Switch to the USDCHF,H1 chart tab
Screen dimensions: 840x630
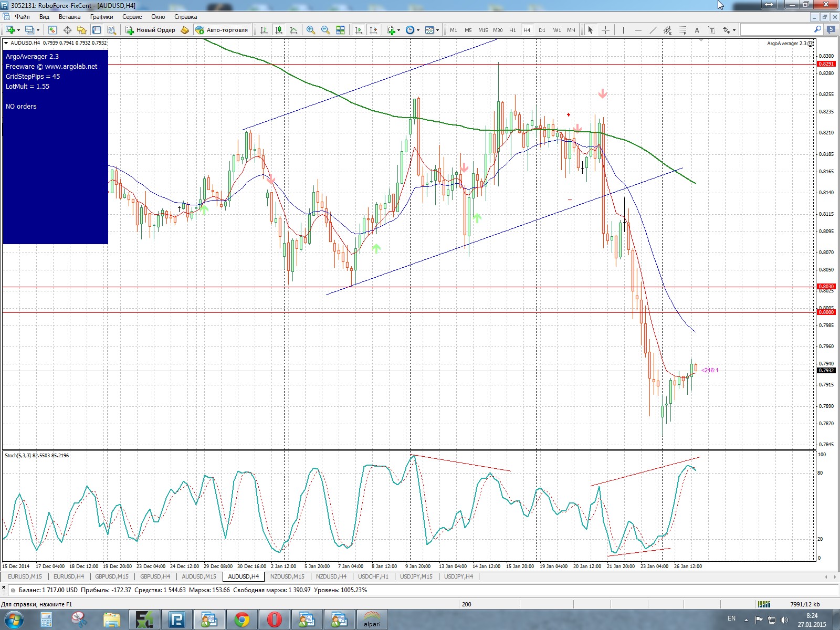373,576
